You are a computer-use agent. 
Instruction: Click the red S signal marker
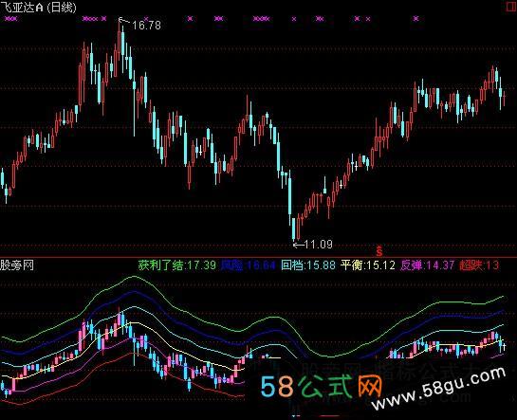pyautogui.click(x=379, y=251)
